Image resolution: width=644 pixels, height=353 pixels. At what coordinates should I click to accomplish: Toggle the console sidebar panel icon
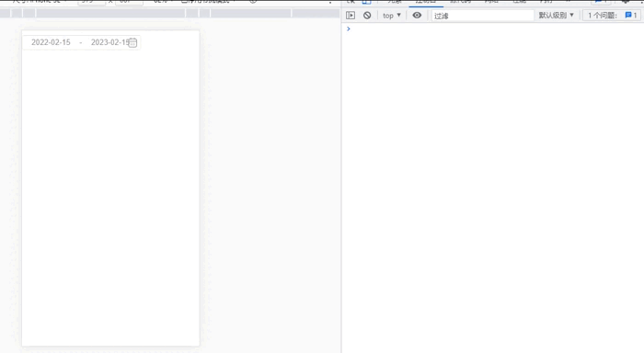[351, 16]
